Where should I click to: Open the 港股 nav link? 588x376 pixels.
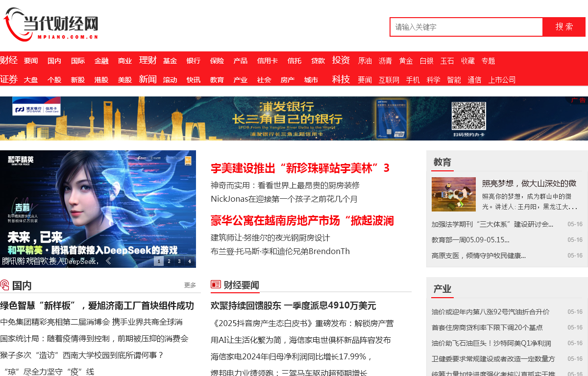(x=101, y=80)
